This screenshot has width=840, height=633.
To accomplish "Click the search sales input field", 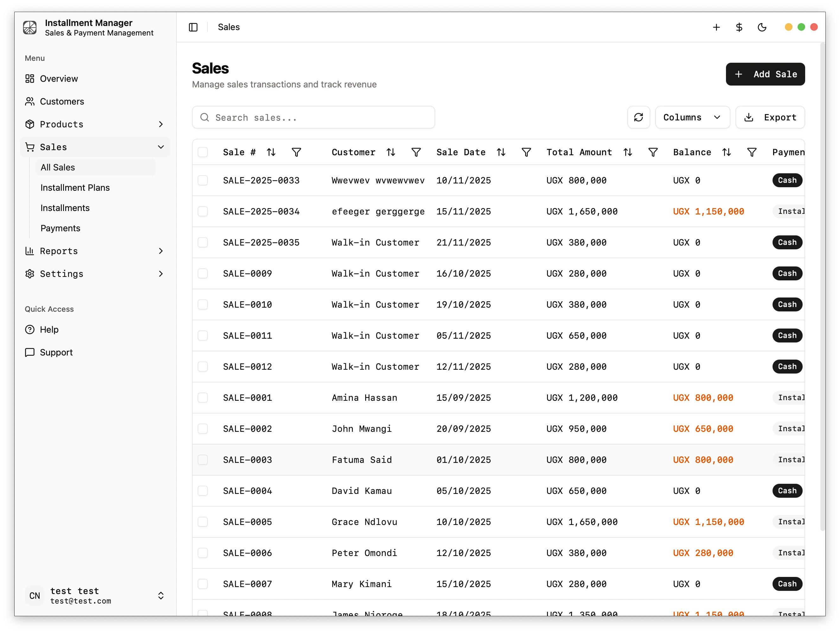I will (x=313, y=117).
